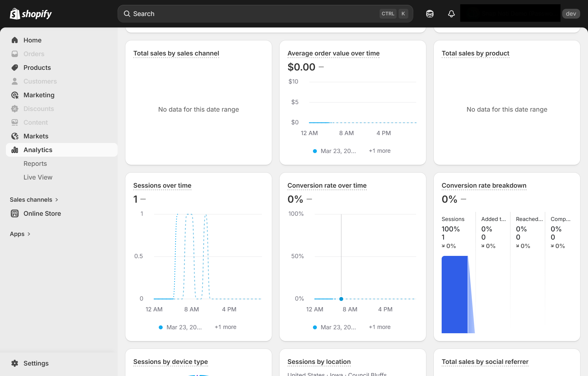This screenshot has height=376, width=588.
Task: Click the Shopify logo in the top bar
Action: tap(30, 13)
